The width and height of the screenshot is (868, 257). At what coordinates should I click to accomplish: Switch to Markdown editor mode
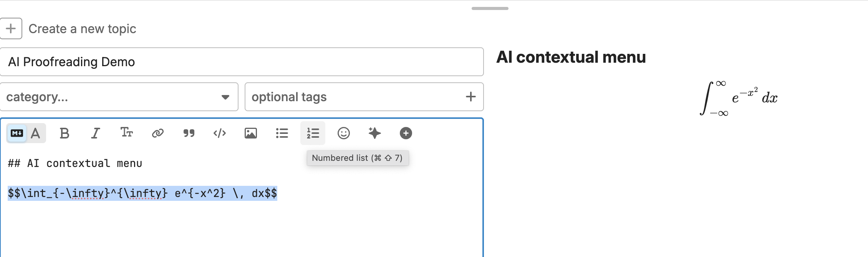17,133
